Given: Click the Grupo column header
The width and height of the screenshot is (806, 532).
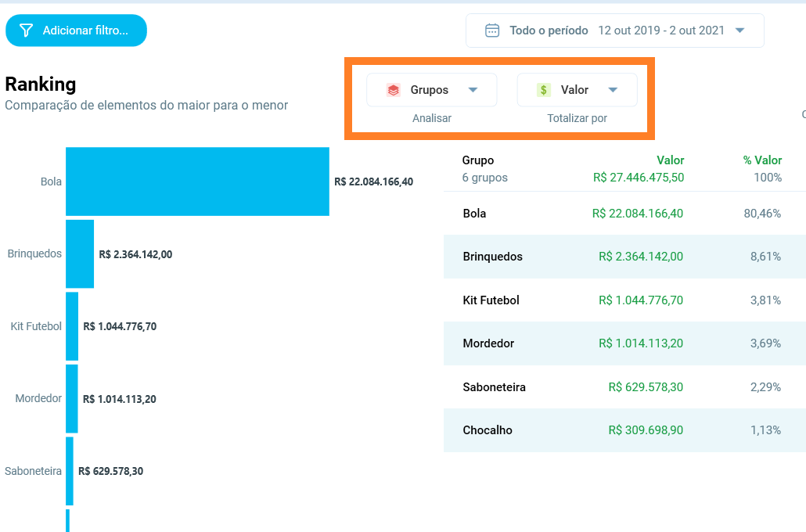Looking at the screenshot, I should click(x=478, y=160).
